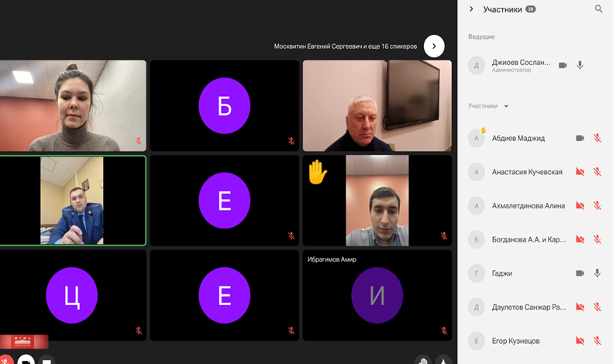This screenshot has width=613, height=364.
Task: Click camera icon next to Джиоев Сослан
Action: click(563, 65)
